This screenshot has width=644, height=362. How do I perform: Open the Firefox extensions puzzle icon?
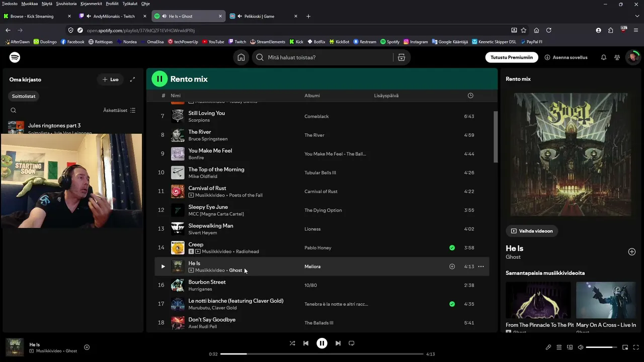(611, 30)
